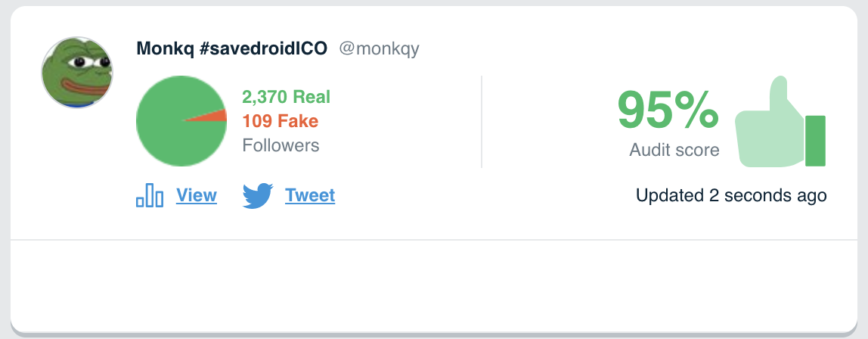Click the Tweet link
This screenshot has width=868, height=339.
pos(310,195)
